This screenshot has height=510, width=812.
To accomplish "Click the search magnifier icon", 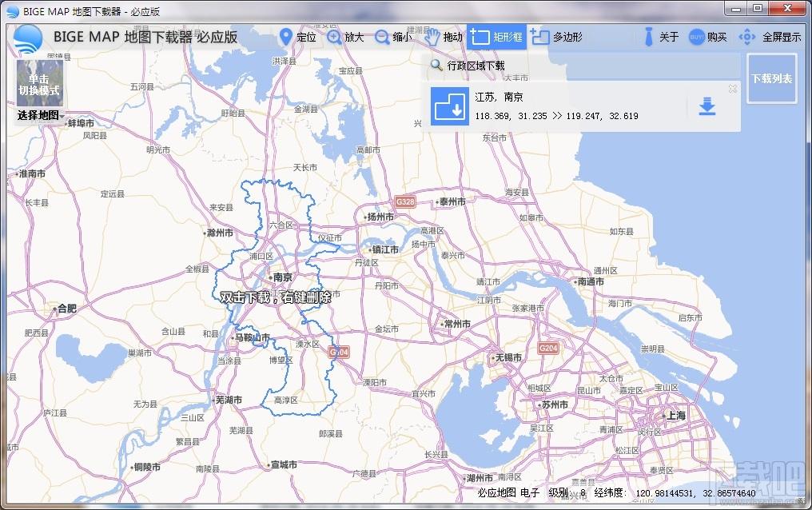I will coord(436,66).
